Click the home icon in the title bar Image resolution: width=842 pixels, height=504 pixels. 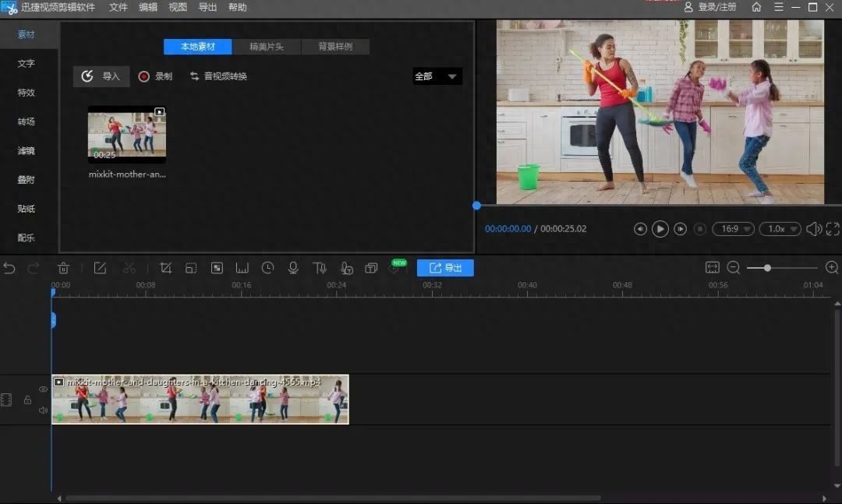pyautogui.click(x=756, y=7)
